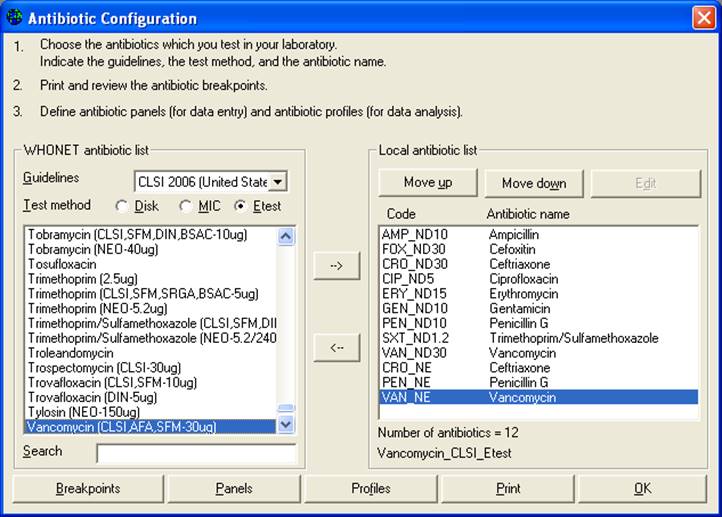
Task: Select Trovafloxacin (CLSI,SFM-10ug)
Action: click(x=151, y=382)
